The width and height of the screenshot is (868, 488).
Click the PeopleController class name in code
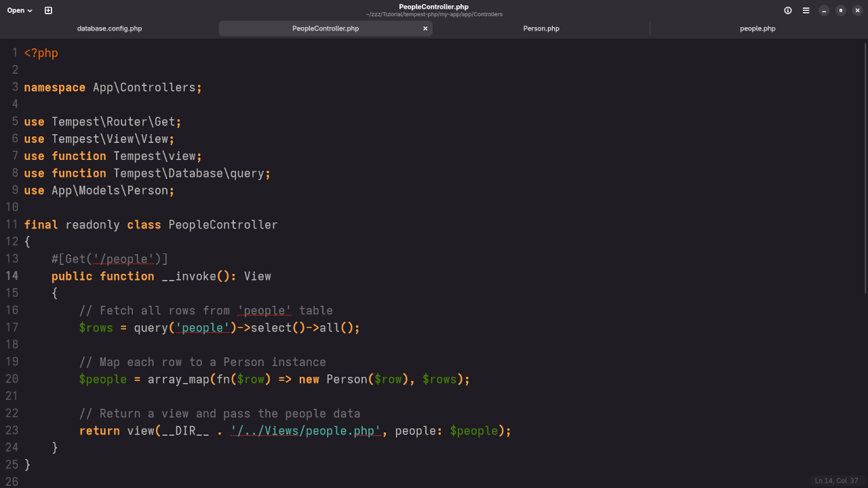[223, 225]
